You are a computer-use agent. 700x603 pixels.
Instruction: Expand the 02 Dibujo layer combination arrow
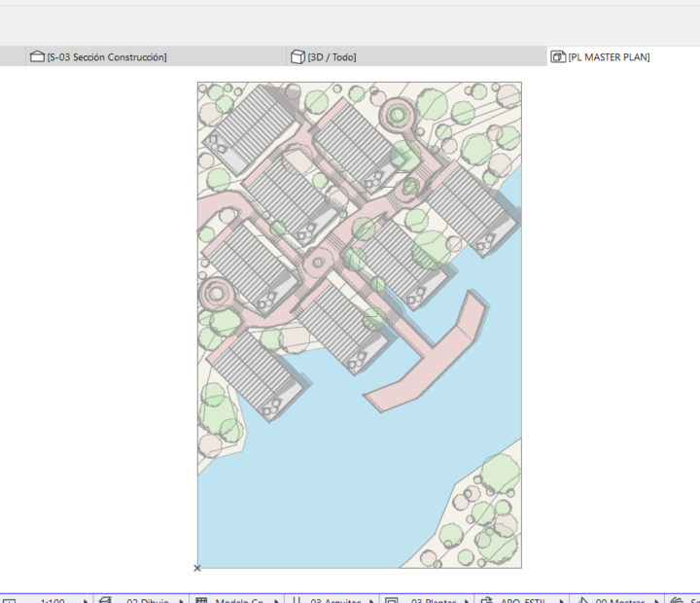[x=181, y=601]
